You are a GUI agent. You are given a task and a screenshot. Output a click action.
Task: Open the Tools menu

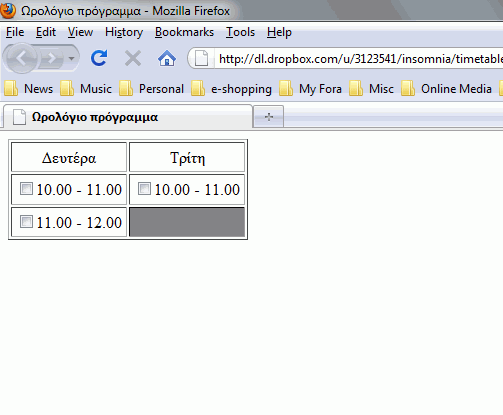pyautogui.click(x=240, y=32)
